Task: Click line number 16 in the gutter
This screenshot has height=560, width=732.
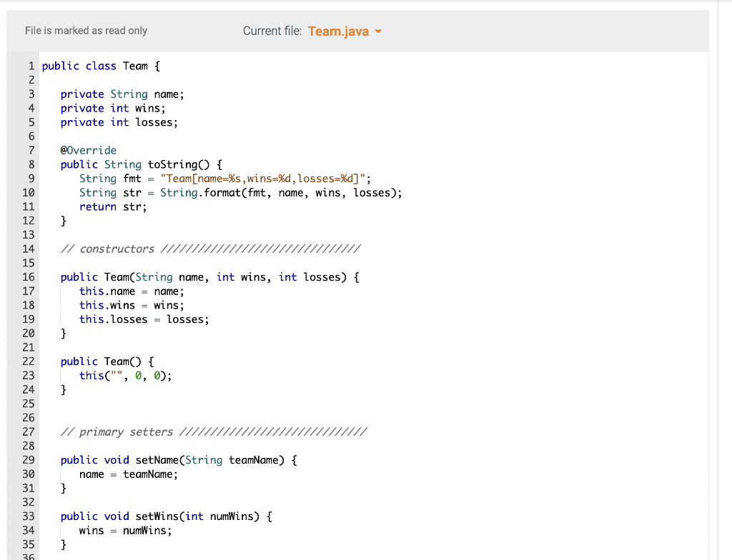Action: pyautogui.click(x=28, y=277)
